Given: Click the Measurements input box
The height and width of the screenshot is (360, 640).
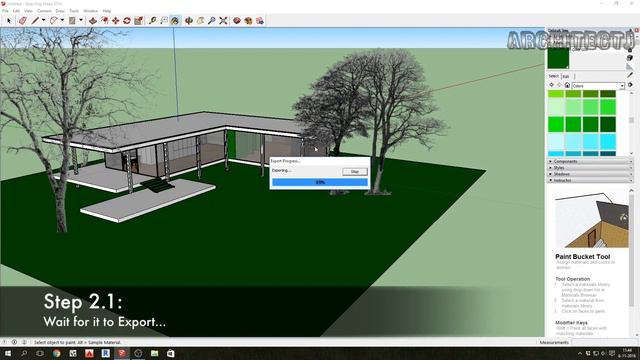Looking at the screenshot, I should tap(605, 342).
